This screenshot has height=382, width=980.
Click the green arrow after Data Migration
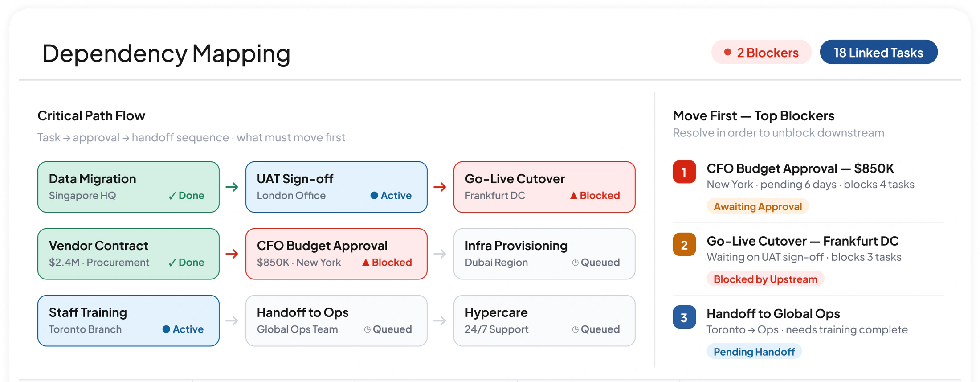(x=232, y=187)
